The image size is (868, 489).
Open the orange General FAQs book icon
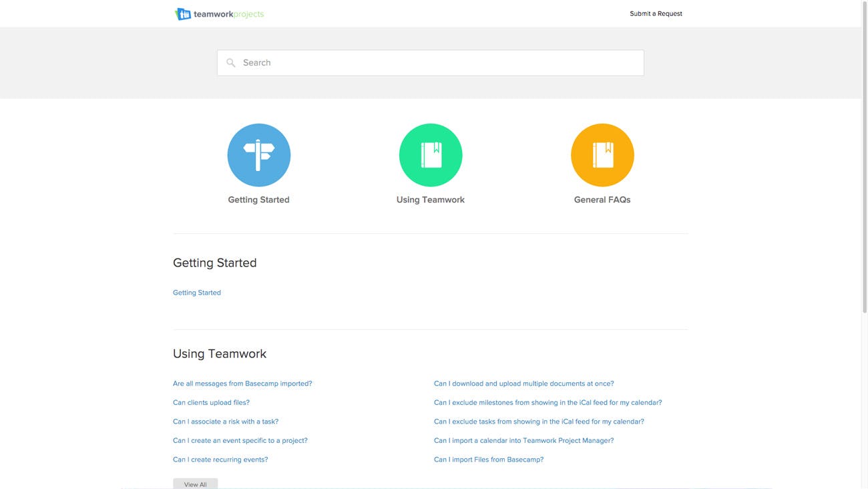pyautogui.click(x=602, y=155)
